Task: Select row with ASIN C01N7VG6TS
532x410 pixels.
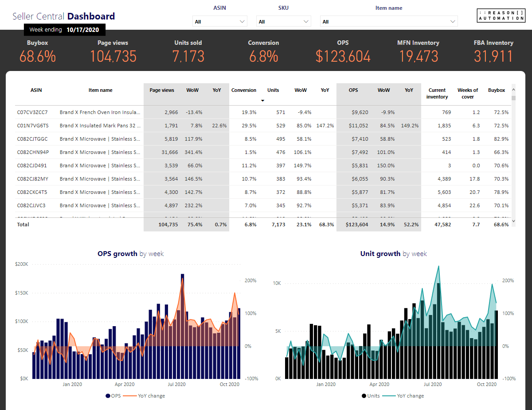Action: click(263, 126)
